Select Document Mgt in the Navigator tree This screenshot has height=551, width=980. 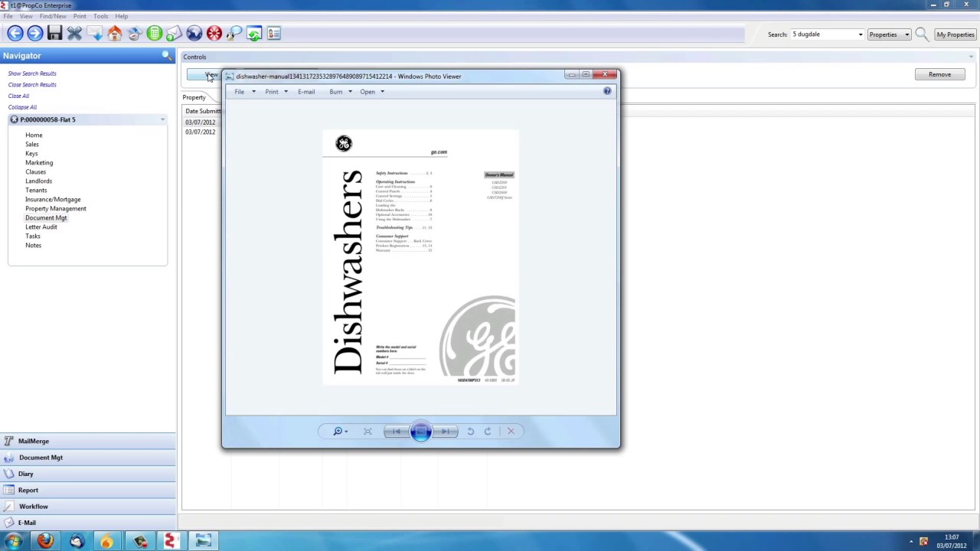[46, 218]
